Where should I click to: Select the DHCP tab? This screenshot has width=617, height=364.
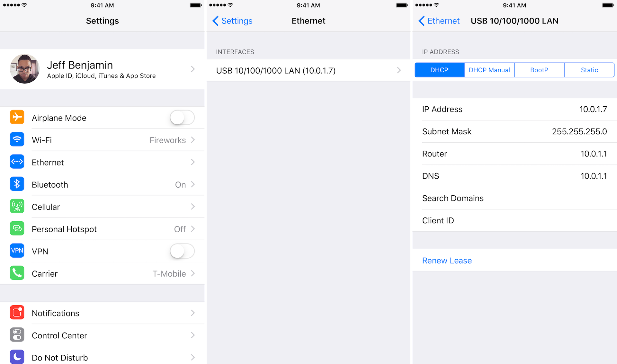pyautogui.click(x=439, y=70)
